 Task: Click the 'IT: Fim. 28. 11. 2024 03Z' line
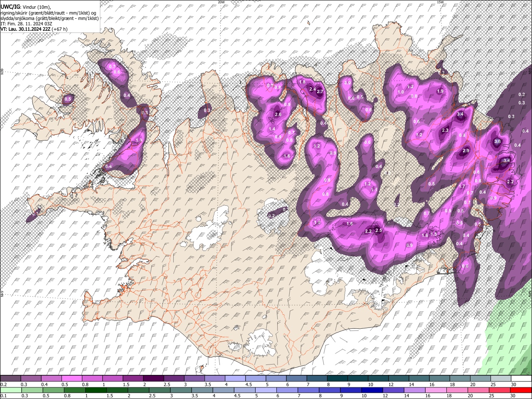pyautogui.click(x=26, y=24)
